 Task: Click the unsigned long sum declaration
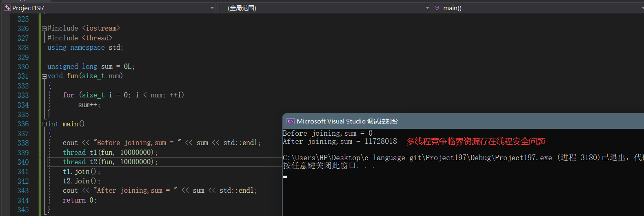[x=91, y=66]
